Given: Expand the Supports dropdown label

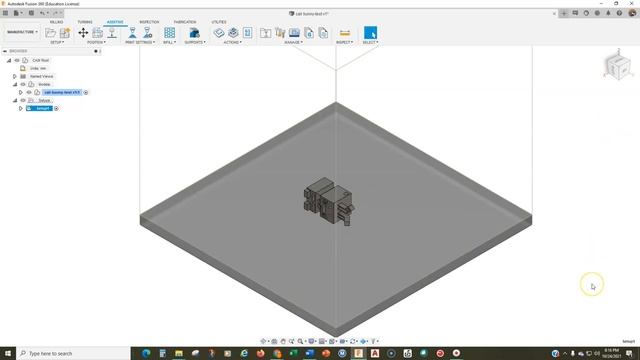Looking at the screenshot, I should pos(195,42).
